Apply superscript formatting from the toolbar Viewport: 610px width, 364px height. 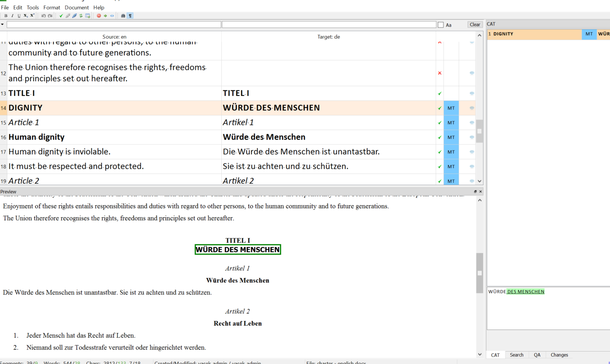(32, 16)
